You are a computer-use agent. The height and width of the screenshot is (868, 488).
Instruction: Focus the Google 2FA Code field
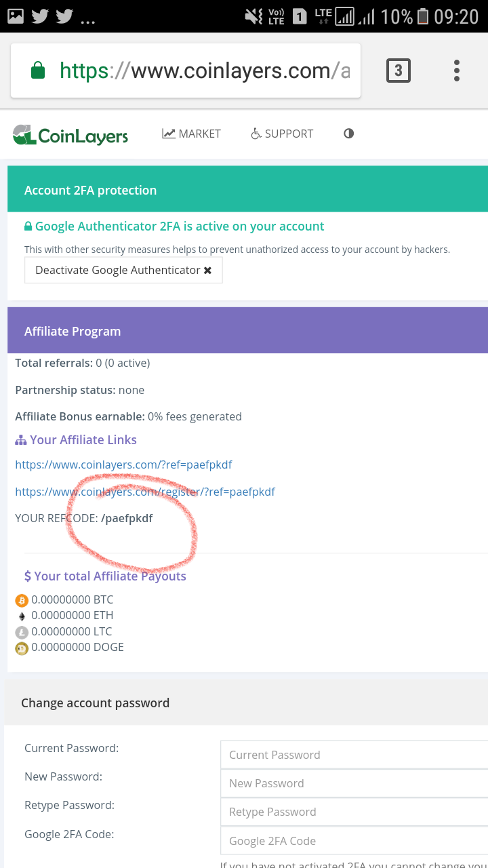(x=354, y=841)
